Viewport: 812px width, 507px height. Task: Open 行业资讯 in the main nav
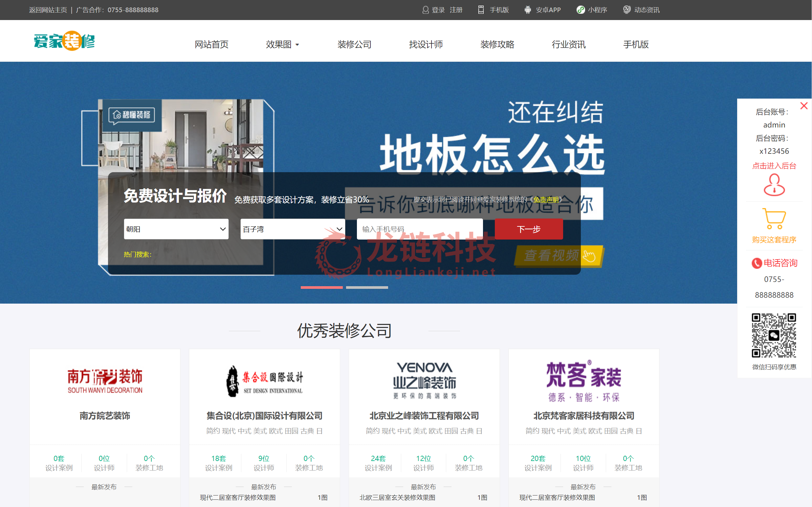click(568, 44)
